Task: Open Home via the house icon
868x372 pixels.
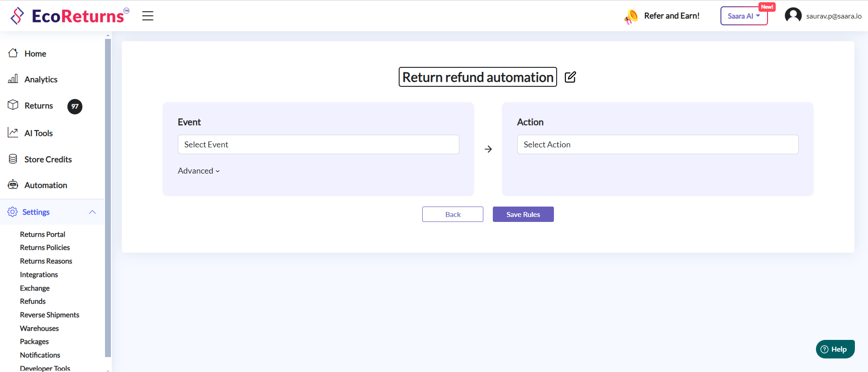Action: pos(13,53)
